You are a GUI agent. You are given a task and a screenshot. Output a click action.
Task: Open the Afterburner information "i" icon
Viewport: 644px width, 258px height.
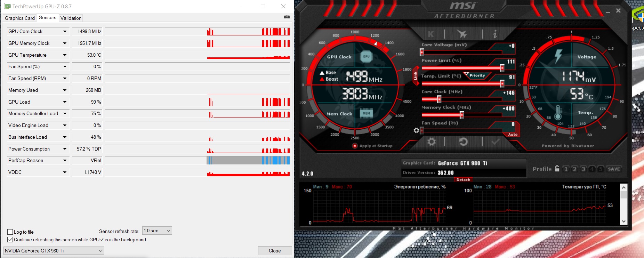[x=495, y=34]
